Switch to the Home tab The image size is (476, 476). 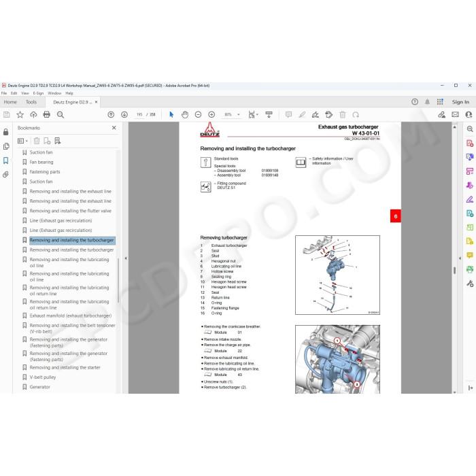[x=10, y=102]
